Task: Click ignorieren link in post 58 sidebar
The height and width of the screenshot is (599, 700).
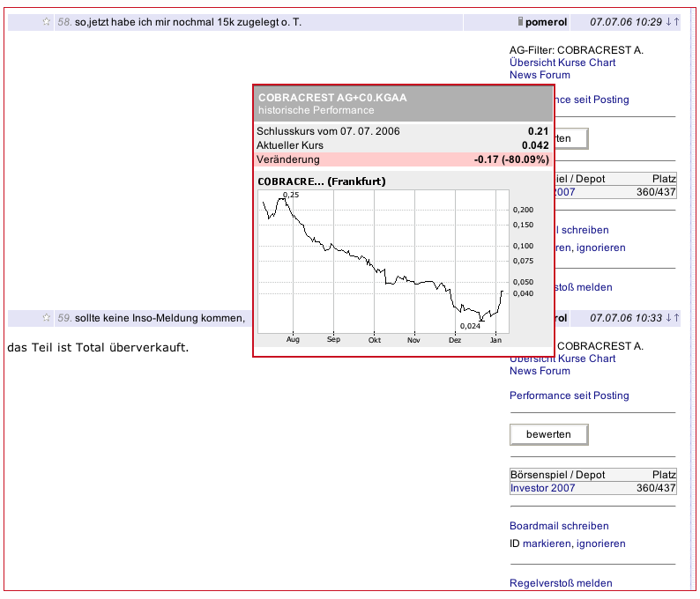Action: [x=601, y=248]
